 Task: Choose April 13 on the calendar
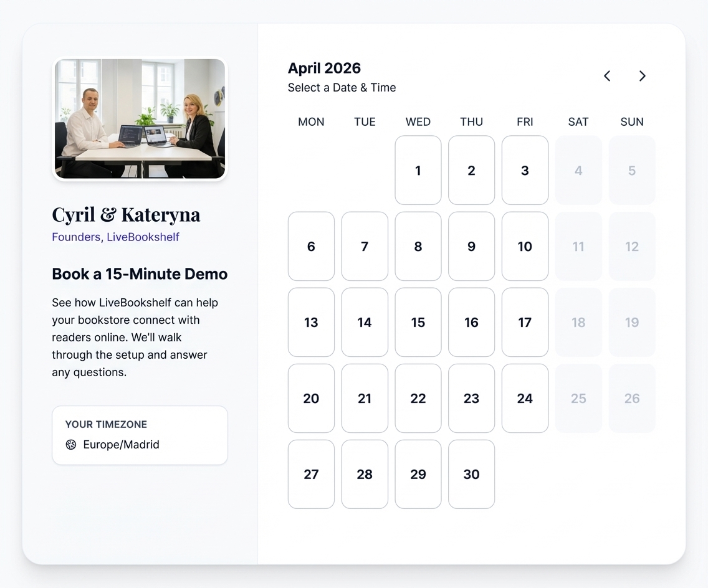click(310, 322)
